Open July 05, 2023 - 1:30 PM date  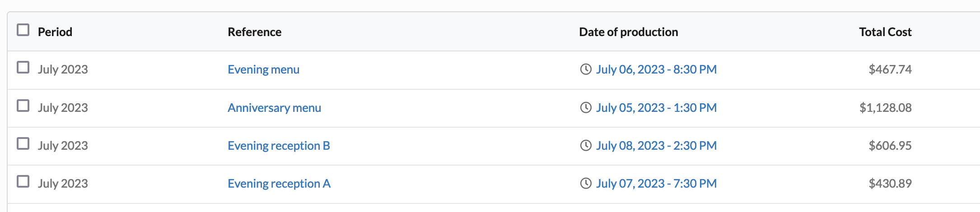click(656, 108)
